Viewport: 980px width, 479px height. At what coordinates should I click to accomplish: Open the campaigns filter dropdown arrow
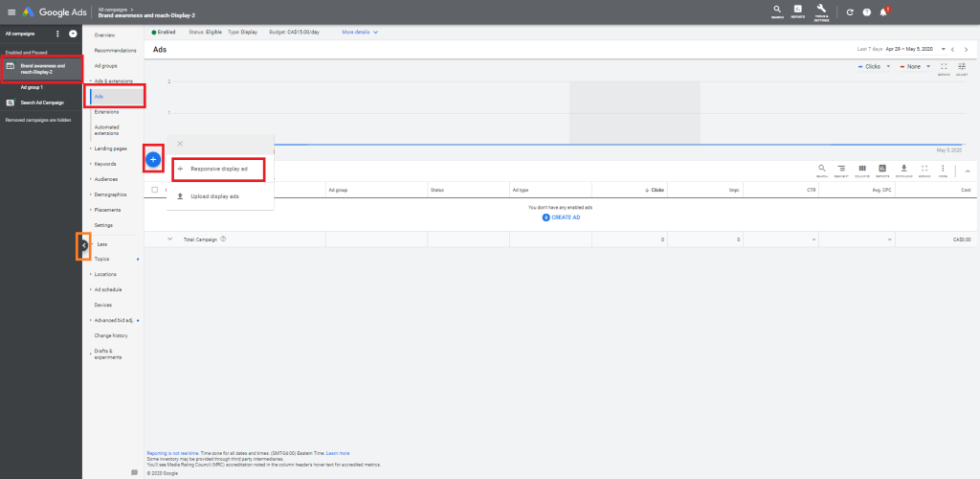pyautogui.click(x=73, y=34)
